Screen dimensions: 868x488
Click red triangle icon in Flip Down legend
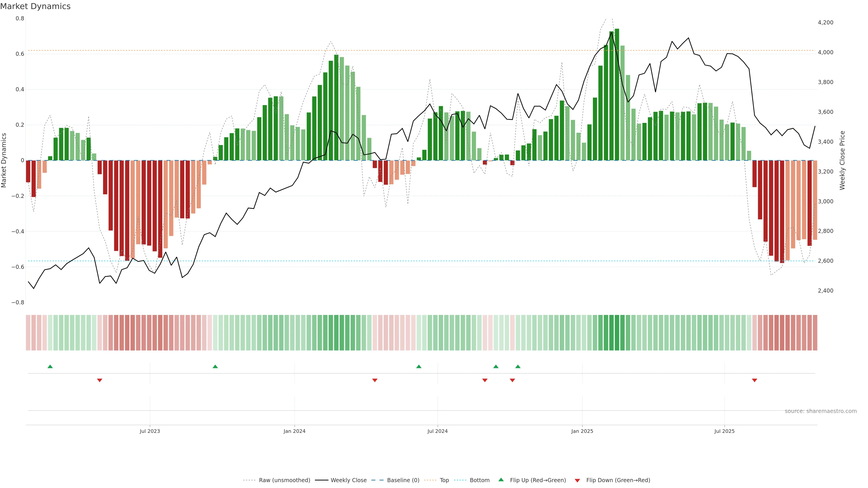[577, 480]
